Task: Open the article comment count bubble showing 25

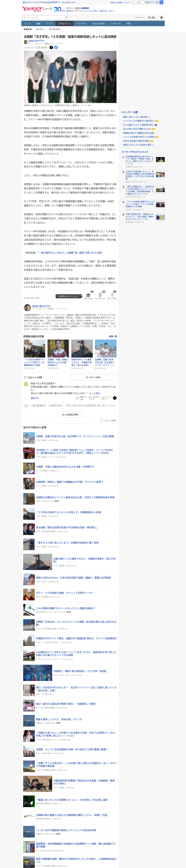Action: coord(38,47)
